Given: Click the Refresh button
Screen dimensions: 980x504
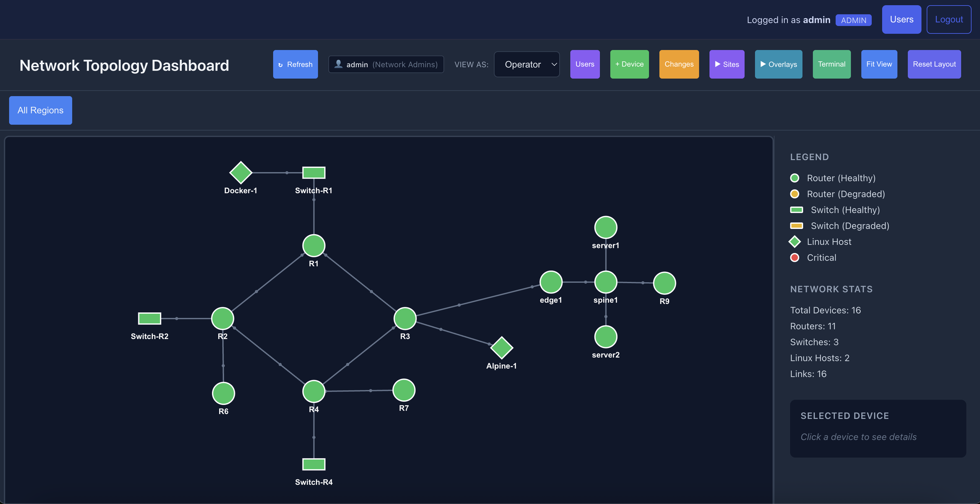Looking at the screenshot, I should (295, 64).
